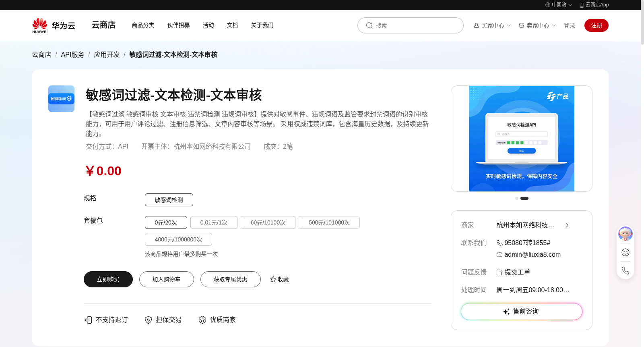Expand the 买家中心 dropdown
Image resolution: width=644 pixels, height=347 pixels.
pyautogui.click(x=509, y=25)
